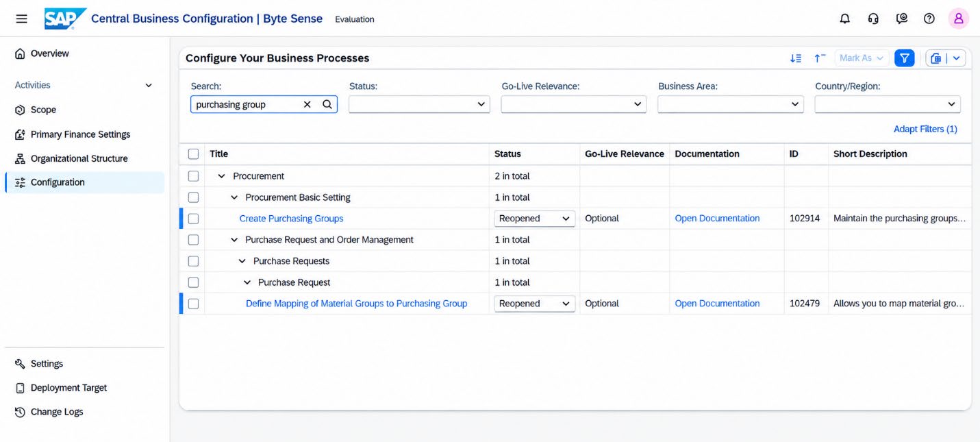Open the hamburger navigation menu
This screenshot has width=980, height=442.
22,19
